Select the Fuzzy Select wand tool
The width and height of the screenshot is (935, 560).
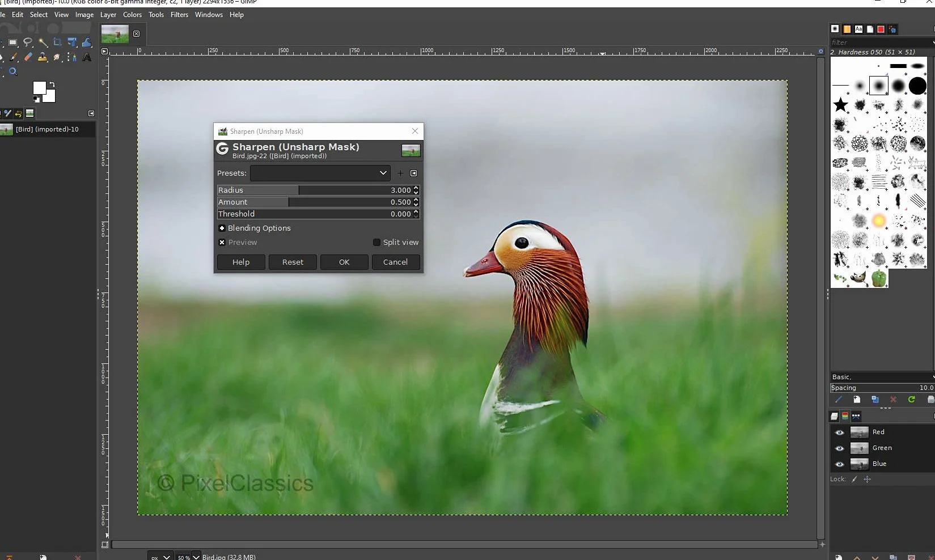(x=43, y=43)
